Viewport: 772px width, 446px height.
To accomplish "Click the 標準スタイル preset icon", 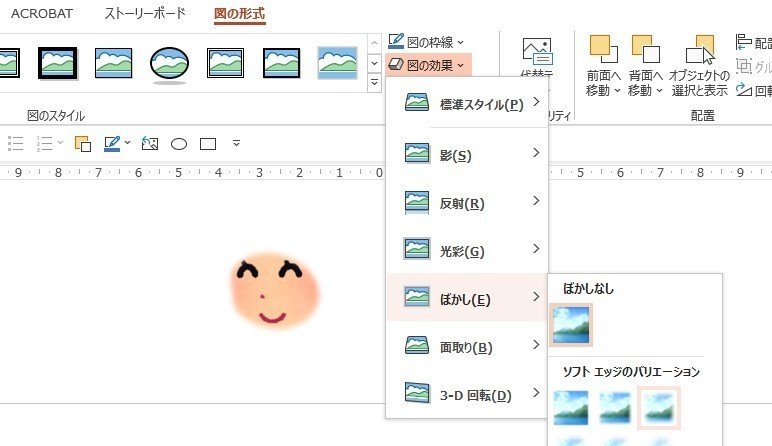I will click(417, 102).
